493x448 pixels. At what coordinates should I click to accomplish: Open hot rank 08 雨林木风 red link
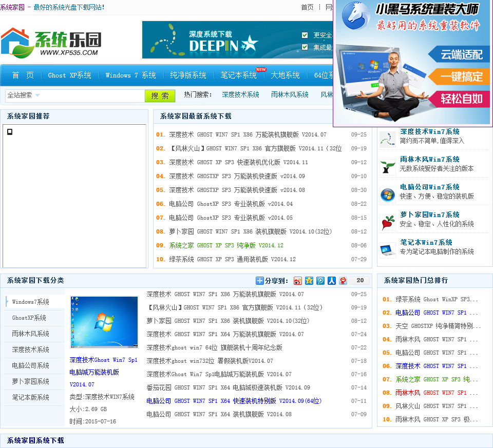pos(437,393)
